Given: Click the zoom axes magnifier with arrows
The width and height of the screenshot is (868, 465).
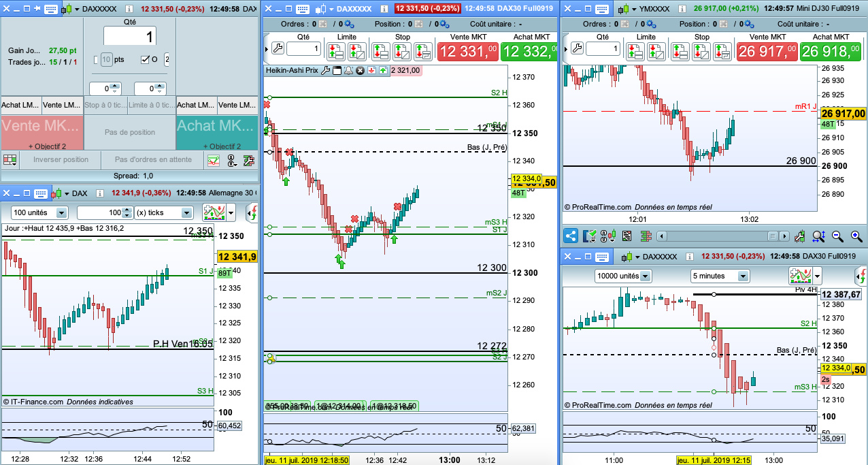Looking at the screenshot, I should pyautogui.click(x=819, y=236).
